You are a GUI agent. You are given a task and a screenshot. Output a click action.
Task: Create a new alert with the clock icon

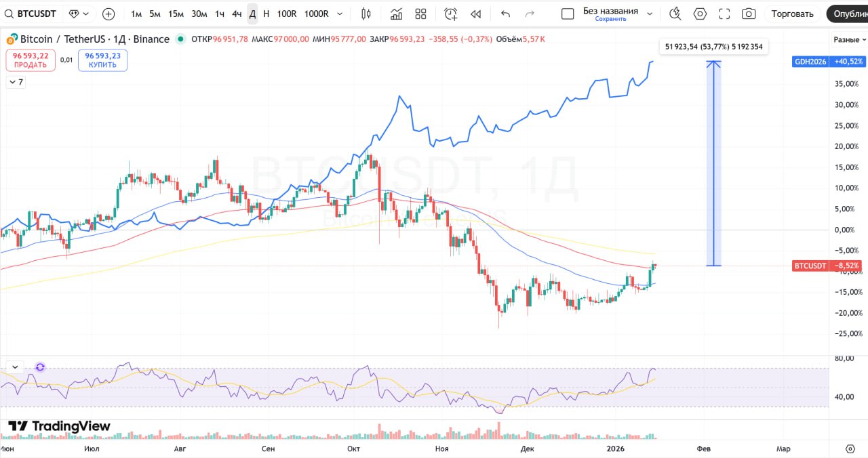450,14
